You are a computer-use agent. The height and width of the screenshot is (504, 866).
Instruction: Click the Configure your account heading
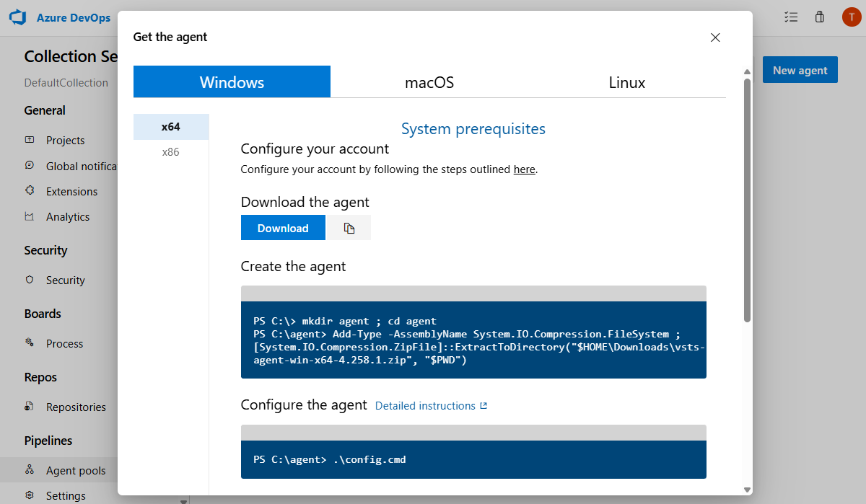[315, 149]
